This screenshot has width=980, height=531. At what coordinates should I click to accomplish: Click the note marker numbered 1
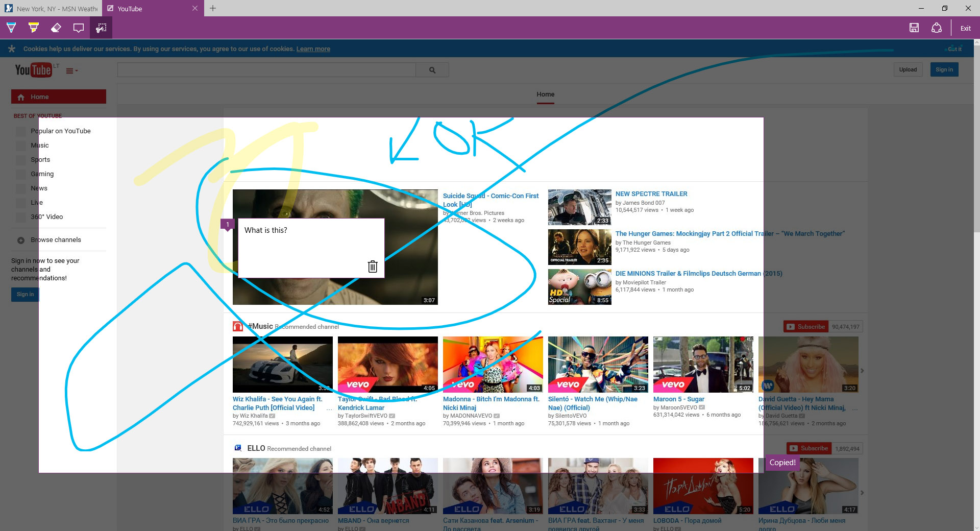coord(228,224)
